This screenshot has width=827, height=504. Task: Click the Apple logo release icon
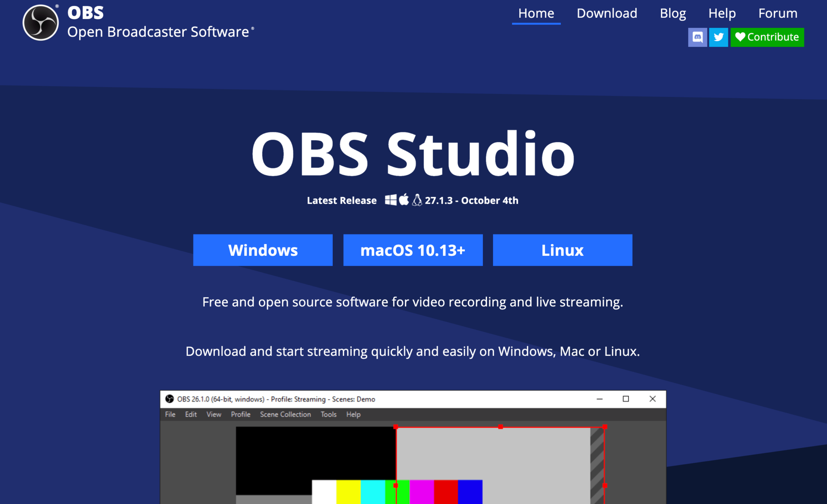(404, 199)
